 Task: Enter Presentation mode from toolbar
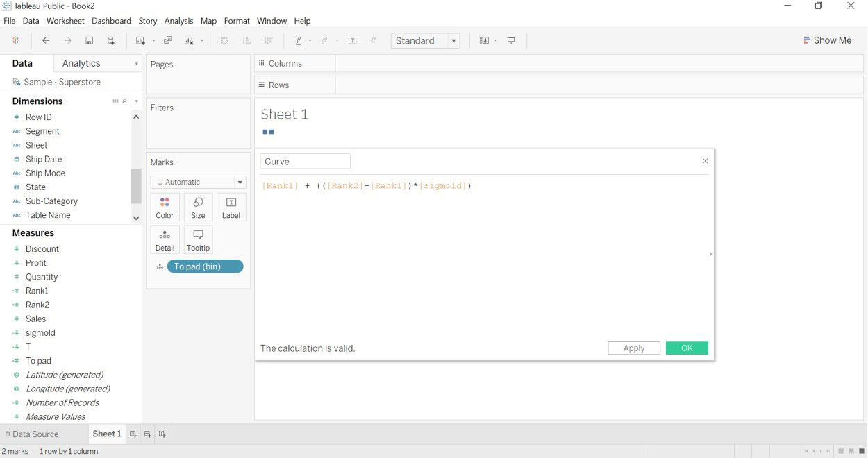coord(511,41)
